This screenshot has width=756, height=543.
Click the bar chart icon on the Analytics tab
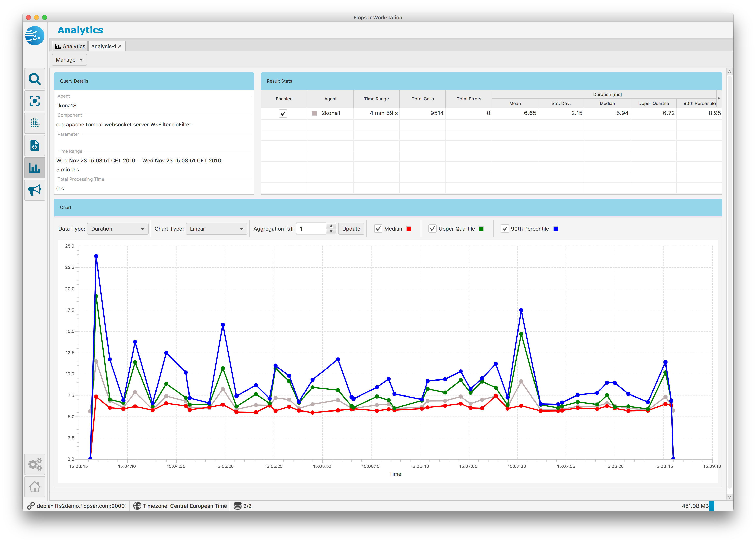pyautogui.click(x=58, y=46)
